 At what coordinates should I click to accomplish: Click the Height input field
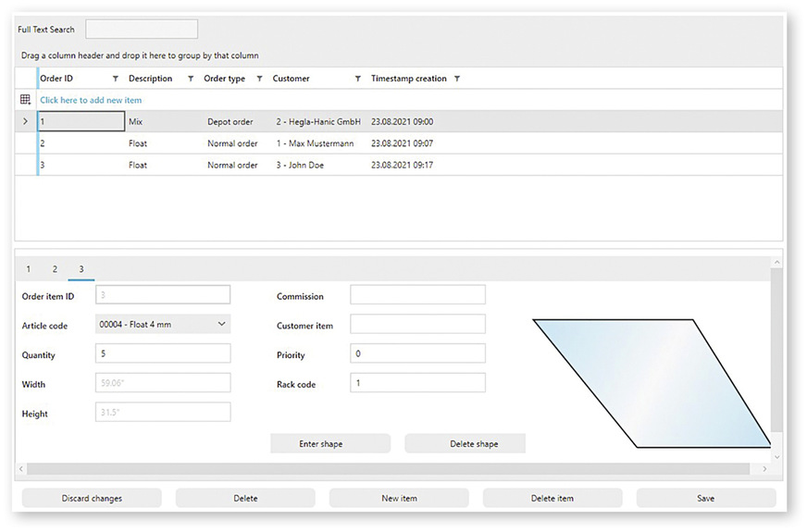163,412
